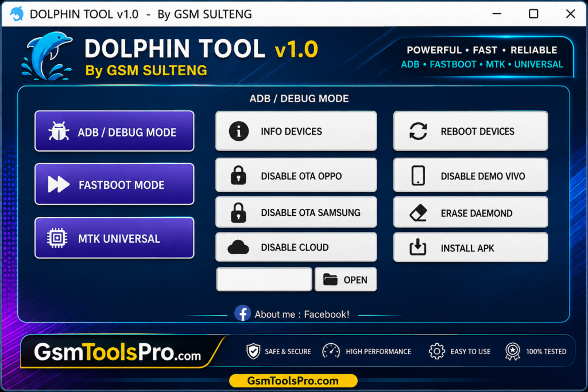Image resolution: width=588 pixels, height=392 pixels.
Task: Click the phone icon on Disable Demo Vivo
Action: (418, 176)
